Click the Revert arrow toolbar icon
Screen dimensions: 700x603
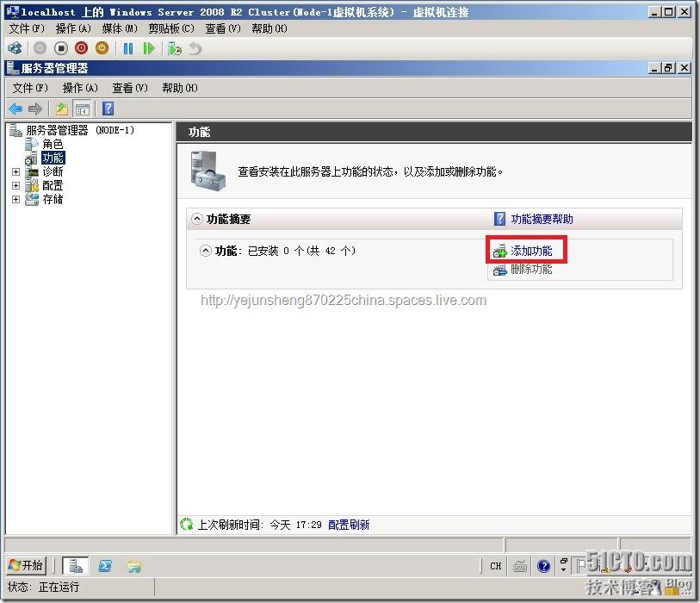(x=195, y=48)
